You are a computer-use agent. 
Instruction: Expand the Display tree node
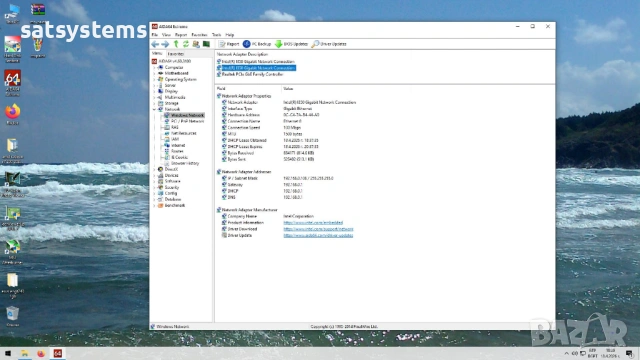pyautogui.click(x=155, y=91)
